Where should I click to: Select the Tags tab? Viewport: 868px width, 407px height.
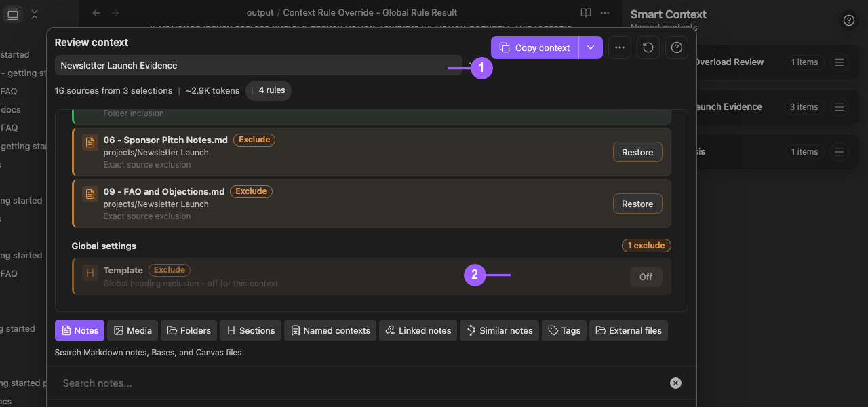564,330
